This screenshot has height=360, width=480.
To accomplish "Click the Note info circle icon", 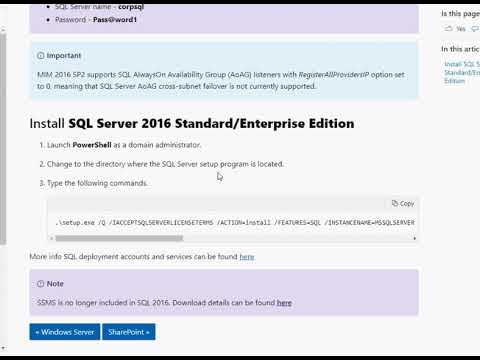I will [41, 284].
